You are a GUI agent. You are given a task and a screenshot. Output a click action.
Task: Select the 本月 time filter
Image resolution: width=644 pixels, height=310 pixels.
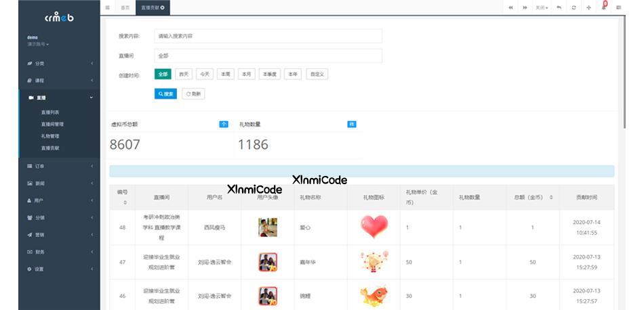(246, 74)
